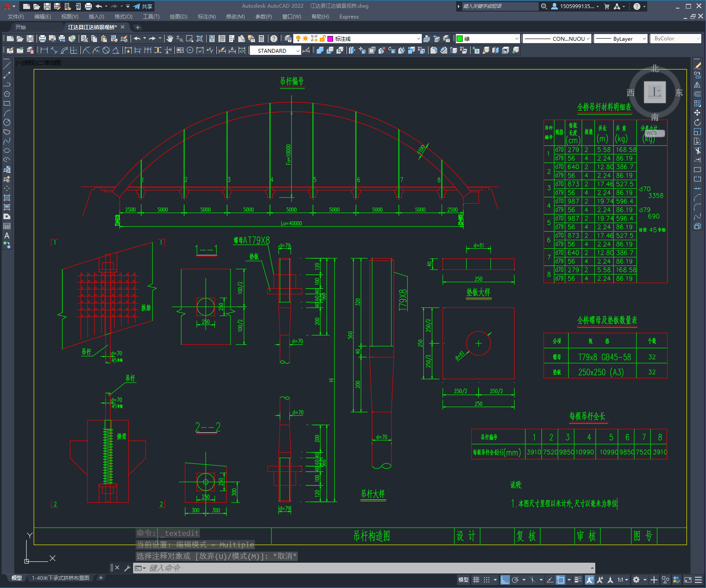The height and width of the screenshot is (588, 706).
Task: Toggle drawing grid display in status bar
Action: point(476,580)
